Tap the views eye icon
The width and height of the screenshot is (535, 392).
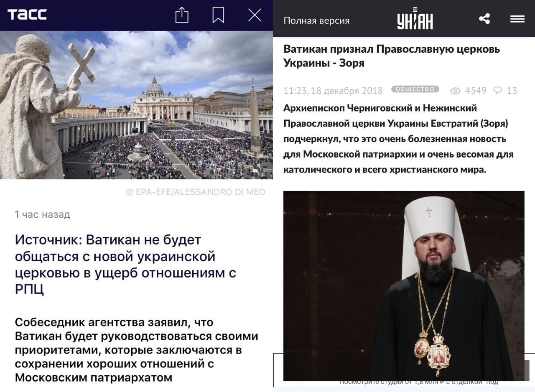point(455,91)
